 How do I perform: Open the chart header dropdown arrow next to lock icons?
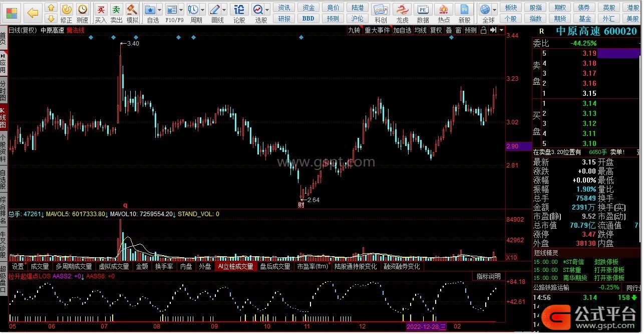[x=501, y=30]
